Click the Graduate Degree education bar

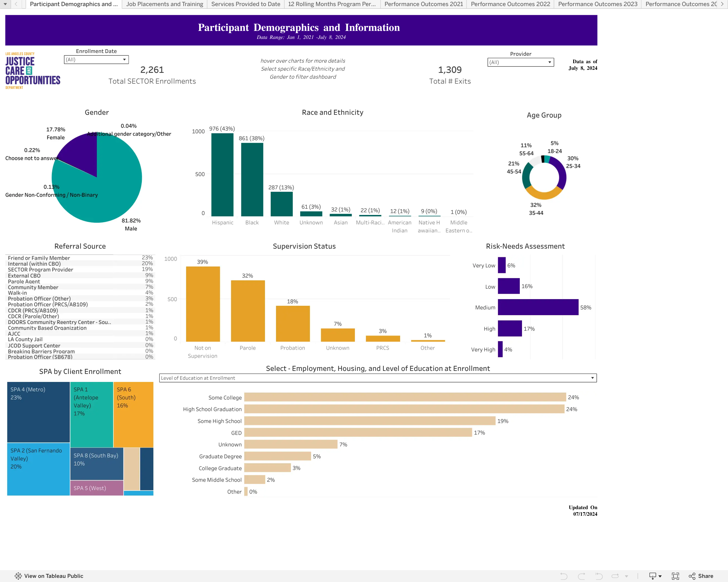[x=278, y=456]
